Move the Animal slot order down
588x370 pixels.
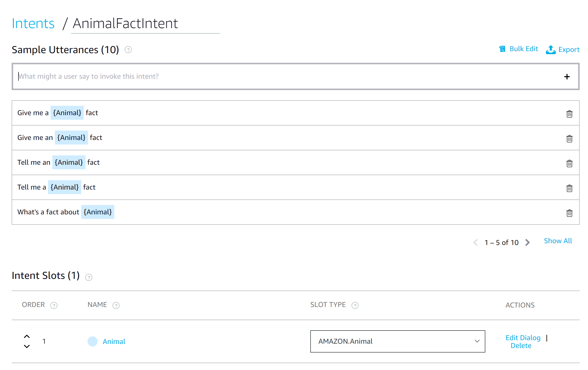point(27,346)
